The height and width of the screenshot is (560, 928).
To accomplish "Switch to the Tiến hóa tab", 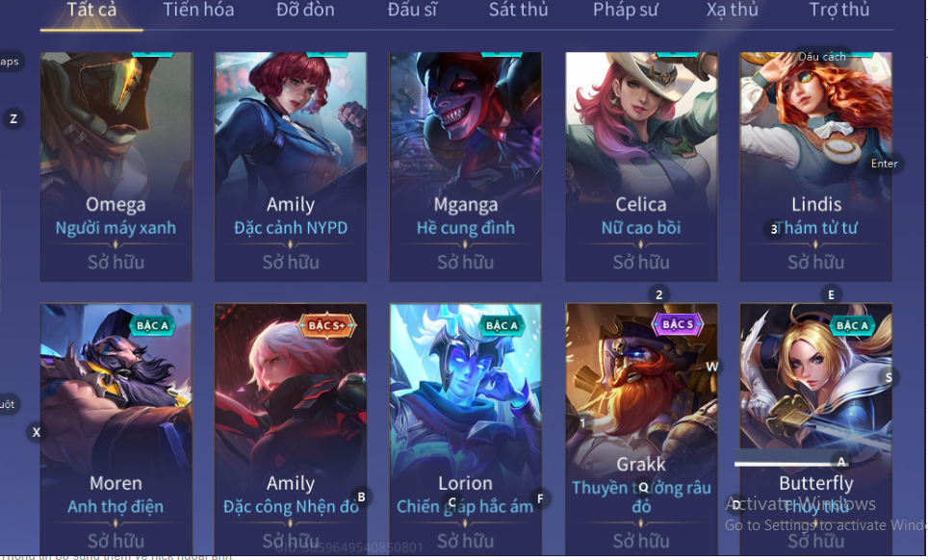I will coord(198,10).
